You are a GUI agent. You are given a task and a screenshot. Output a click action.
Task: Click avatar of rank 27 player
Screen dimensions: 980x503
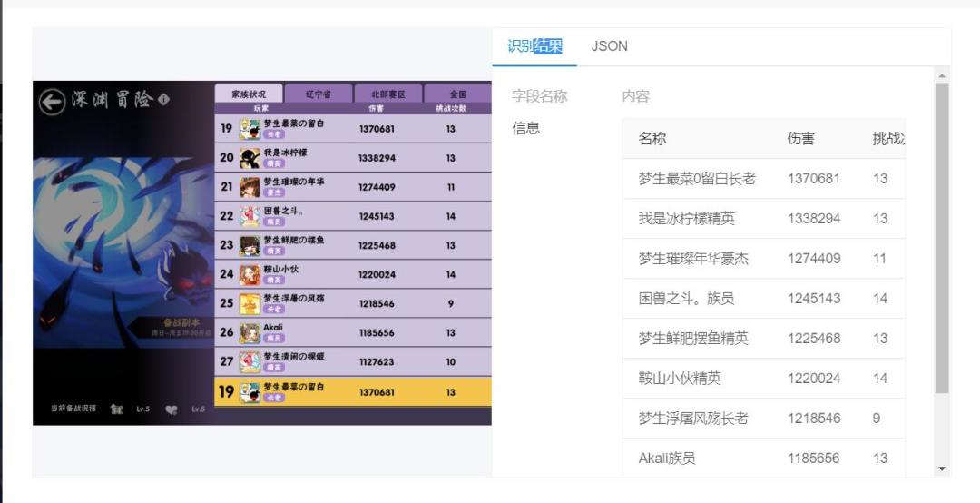tap(250, 361)
